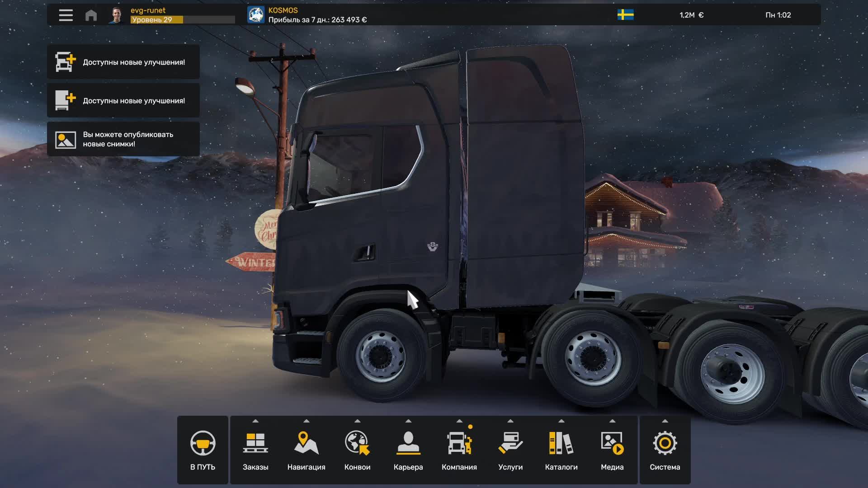Screen dimensions: 868x488
Task: Open the hamburger menu in the top left
Action: 66,15
